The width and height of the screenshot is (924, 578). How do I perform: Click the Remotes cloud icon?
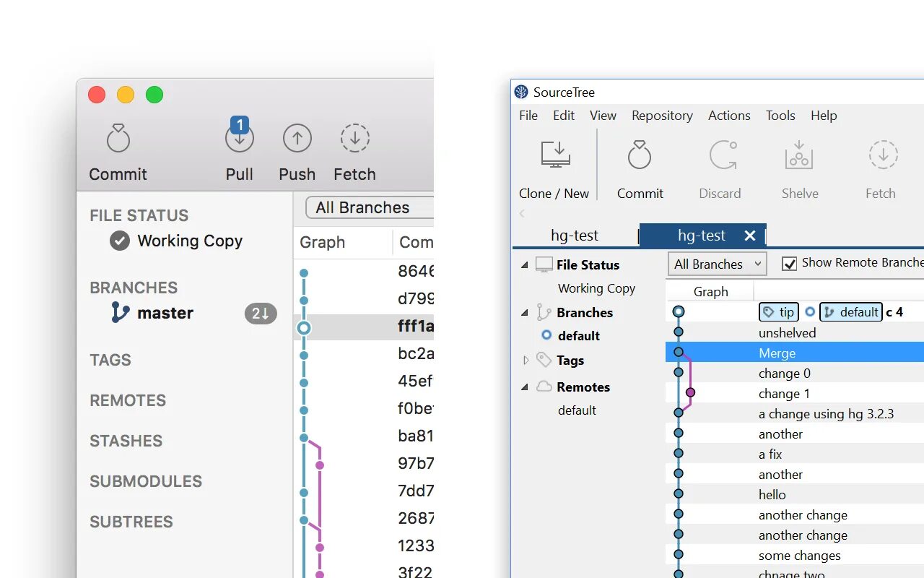click(x=544, y=387)
